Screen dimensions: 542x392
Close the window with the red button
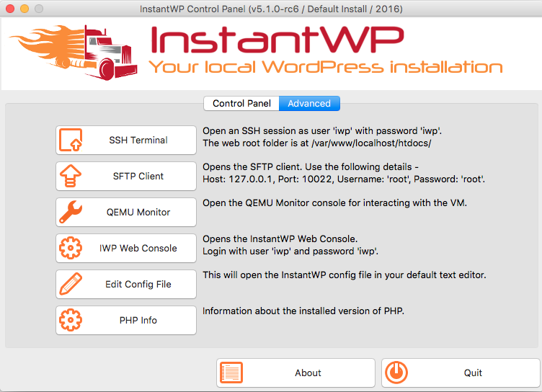click(10, 9)
